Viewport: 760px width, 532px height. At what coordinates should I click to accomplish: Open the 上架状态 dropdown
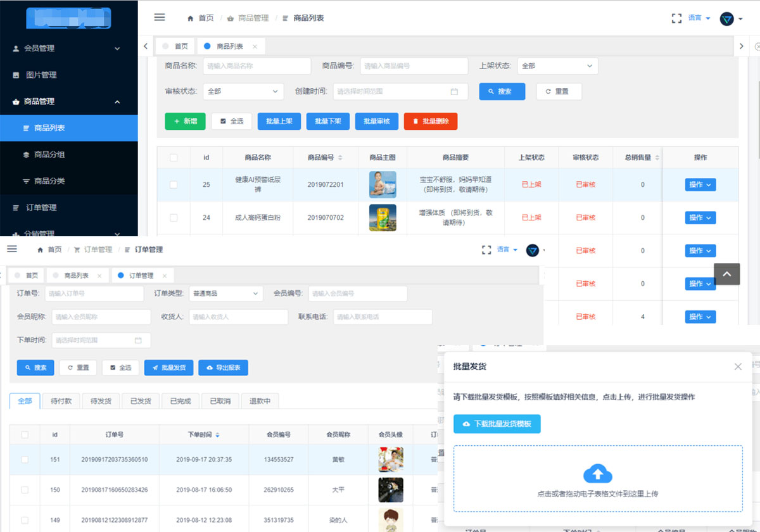pyautogui.click(x=557, y=66)
